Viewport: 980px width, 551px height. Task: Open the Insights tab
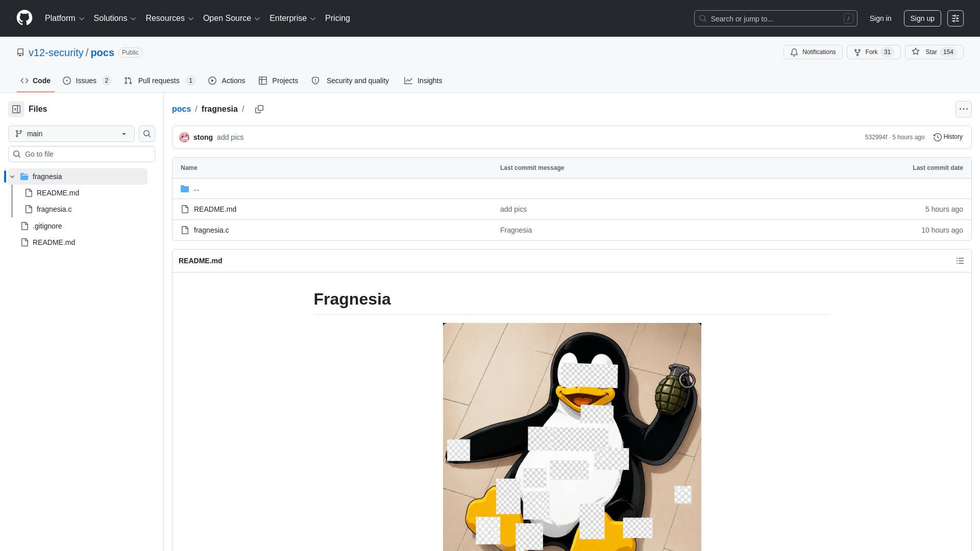[423, 81]
